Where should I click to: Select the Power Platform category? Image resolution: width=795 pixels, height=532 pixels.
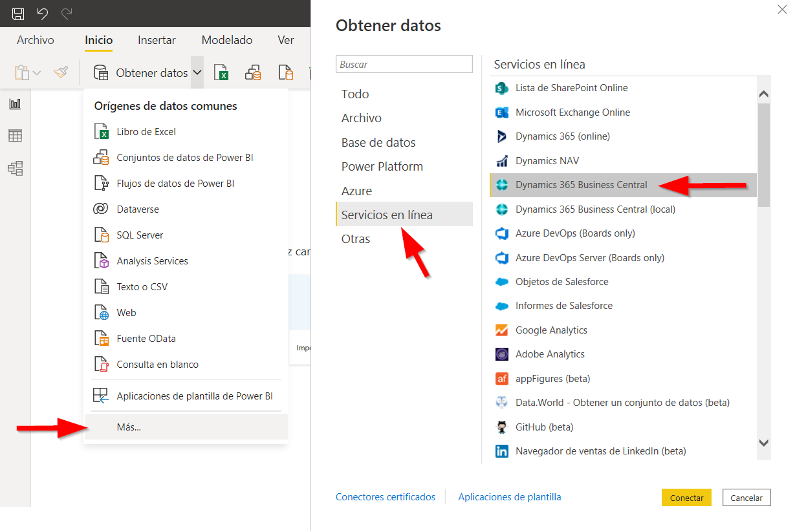404,167
